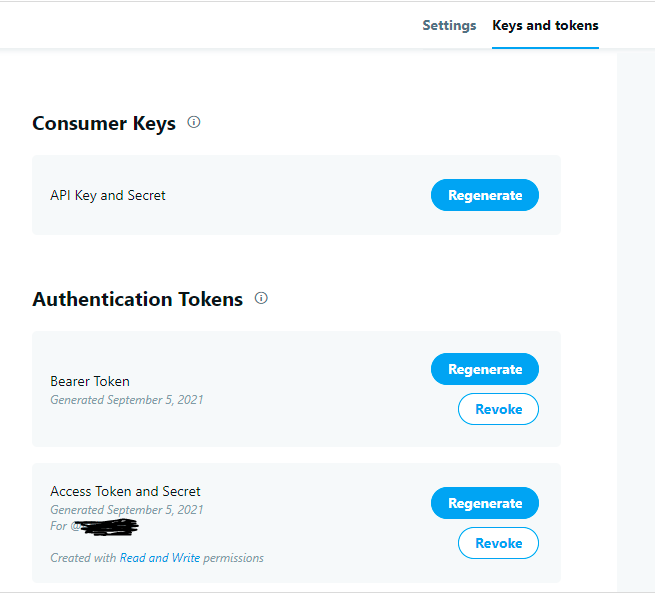
Task: Click the 'Created with' permissions text
Action: (x=84, y=558)
